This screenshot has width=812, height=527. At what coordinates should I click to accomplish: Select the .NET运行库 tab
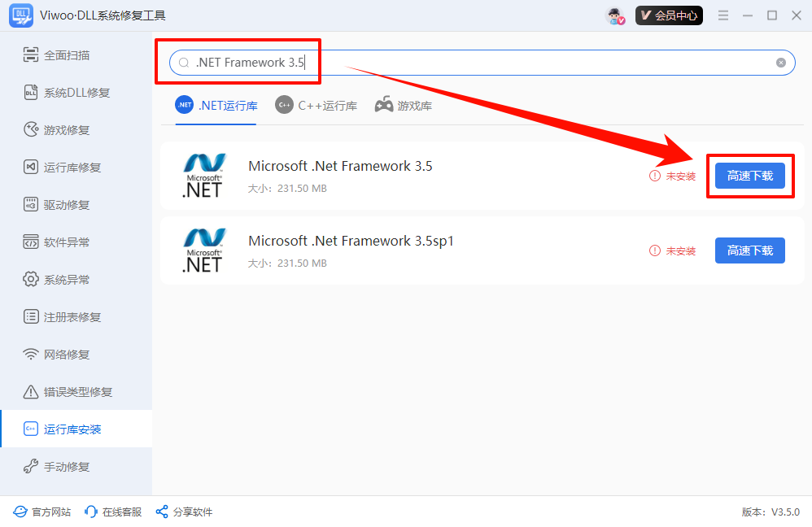pos(216,106)
